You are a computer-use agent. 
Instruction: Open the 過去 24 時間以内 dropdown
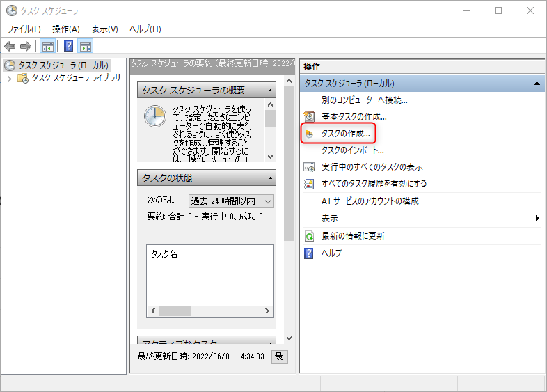[x=231, y=201]
